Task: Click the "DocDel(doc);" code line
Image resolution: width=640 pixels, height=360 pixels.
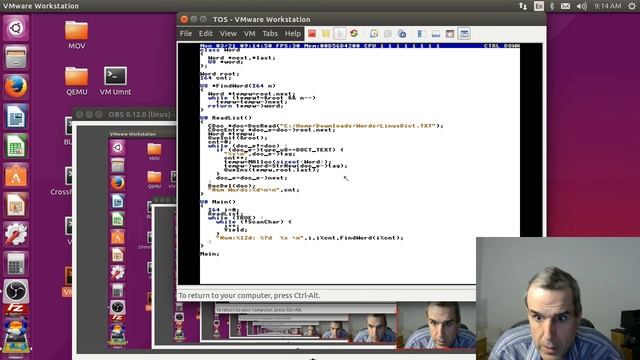Action: (231, 186)
